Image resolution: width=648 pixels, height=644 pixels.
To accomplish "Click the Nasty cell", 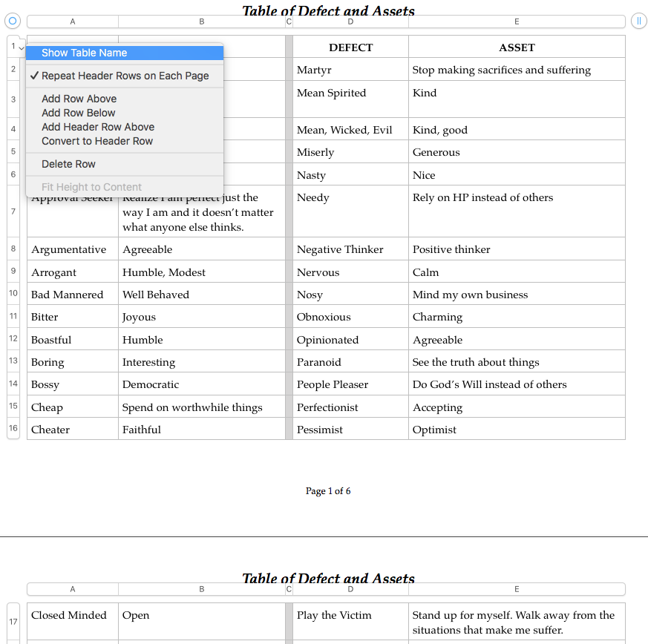I will pos(350,174).
